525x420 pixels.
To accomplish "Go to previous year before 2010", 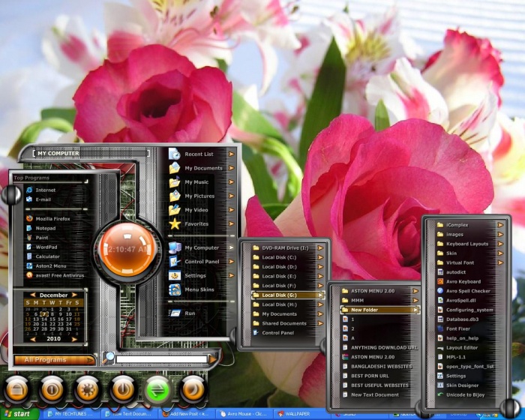I will point(33,339).
